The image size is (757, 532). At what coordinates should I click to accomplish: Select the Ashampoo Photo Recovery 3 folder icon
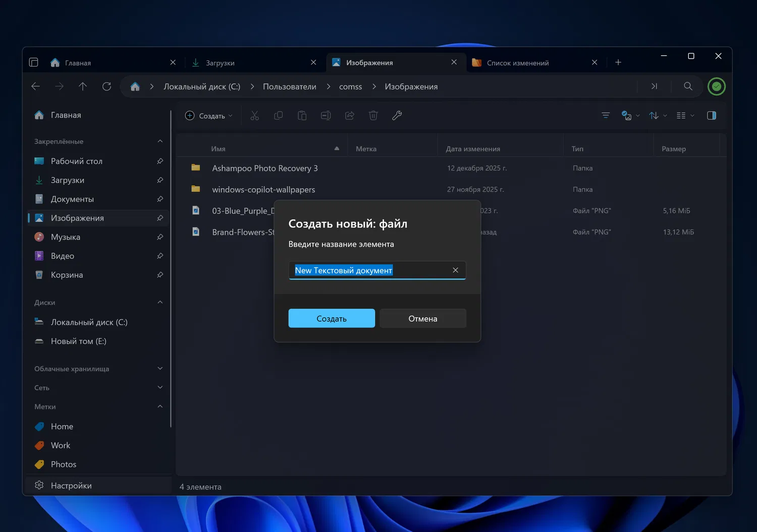point(196,168)
